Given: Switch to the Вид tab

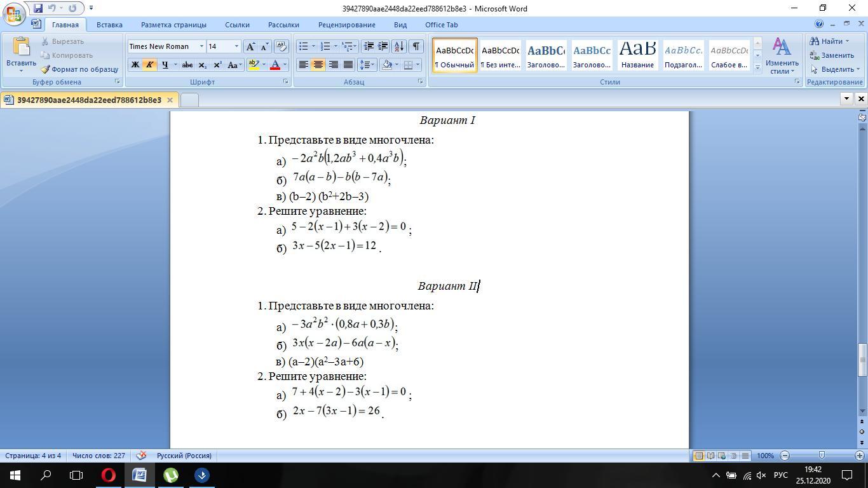Looking at the screenshot, I should click(x=400, y=25).
